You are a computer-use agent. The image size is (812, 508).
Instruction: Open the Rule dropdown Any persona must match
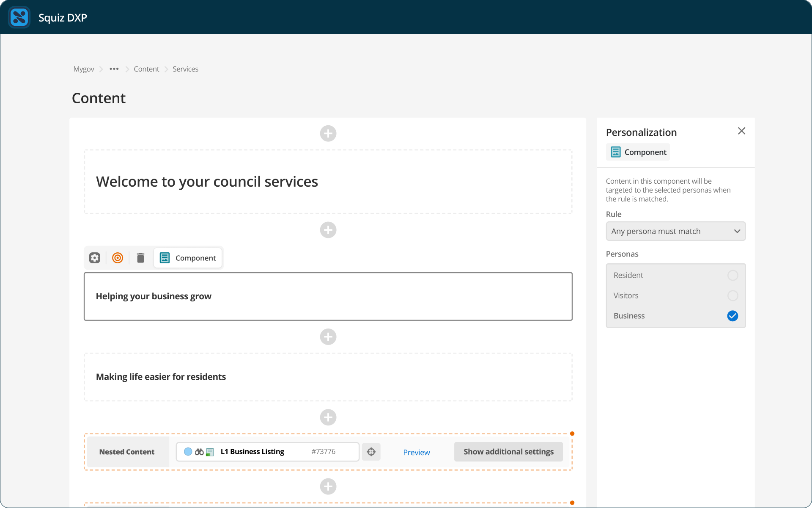pos(675,232)
